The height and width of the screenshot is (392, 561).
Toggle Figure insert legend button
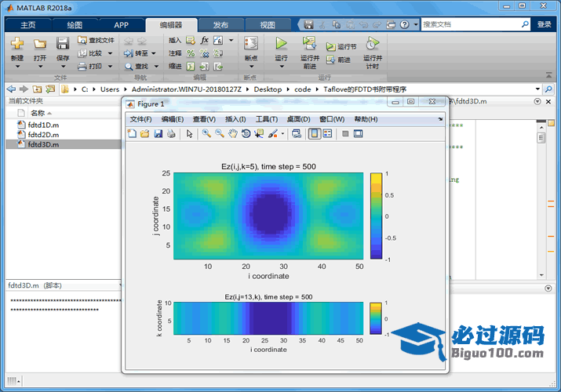327,133
